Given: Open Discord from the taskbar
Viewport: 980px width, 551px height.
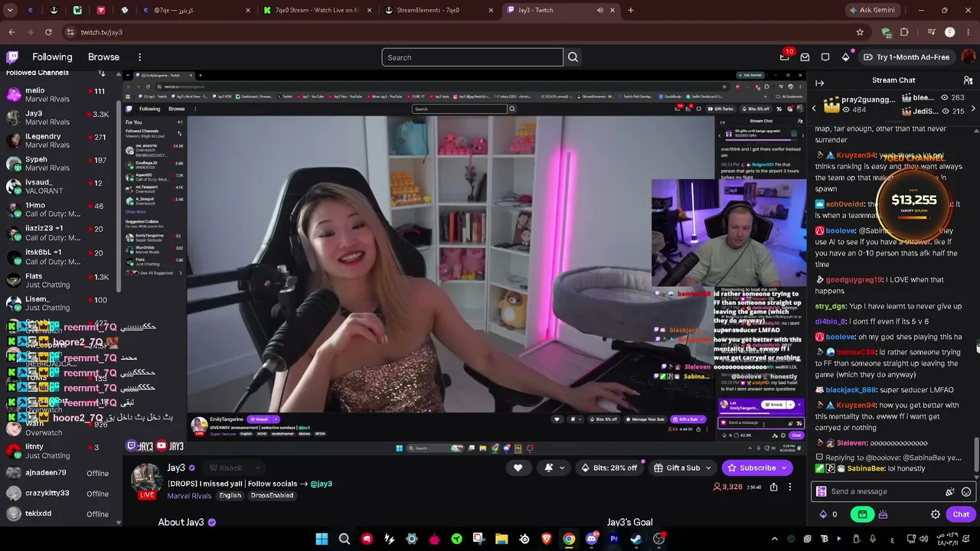Looking at the screenshot, I should coord(591,539).
